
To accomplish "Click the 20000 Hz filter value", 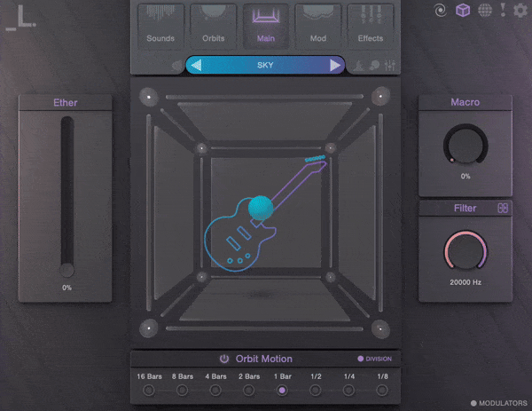I will tap(465, 282).
